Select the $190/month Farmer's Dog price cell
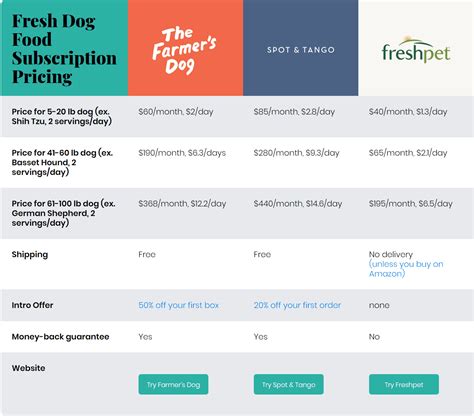Viewport: 474px width, 416px height. (x=182, y=153)
